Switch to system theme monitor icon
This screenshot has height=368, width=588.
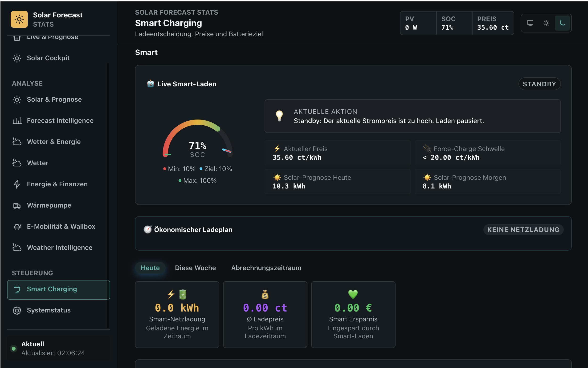[x=530, y=23]
